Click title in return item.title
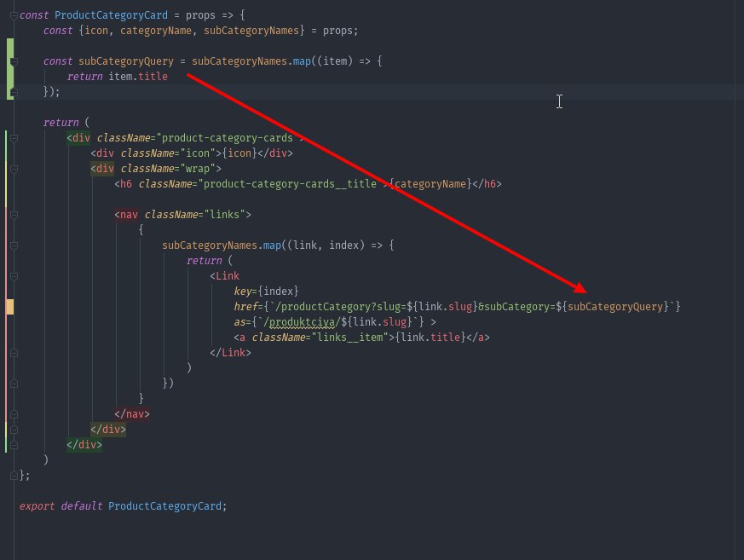The height and width of the screenshot is (560, 744). [x=153, y=77]
